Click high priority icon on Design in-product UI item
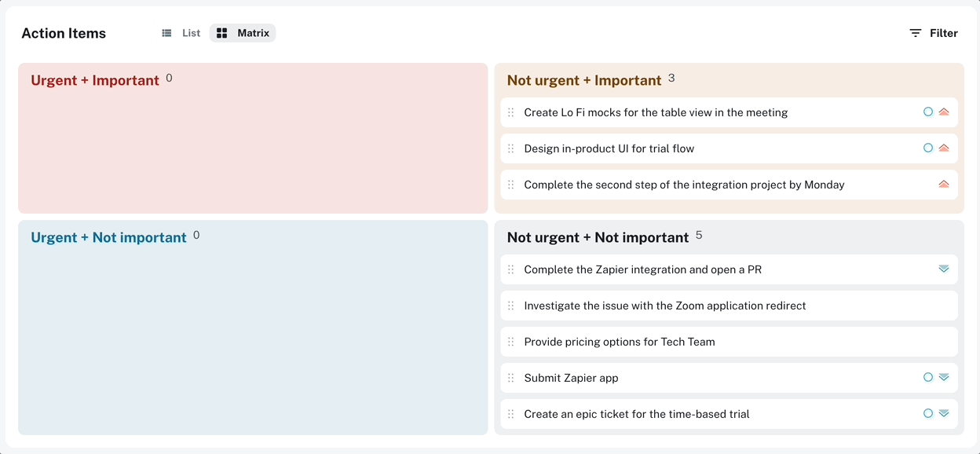This screenshot has width=980, height=454. pos(944,148)
